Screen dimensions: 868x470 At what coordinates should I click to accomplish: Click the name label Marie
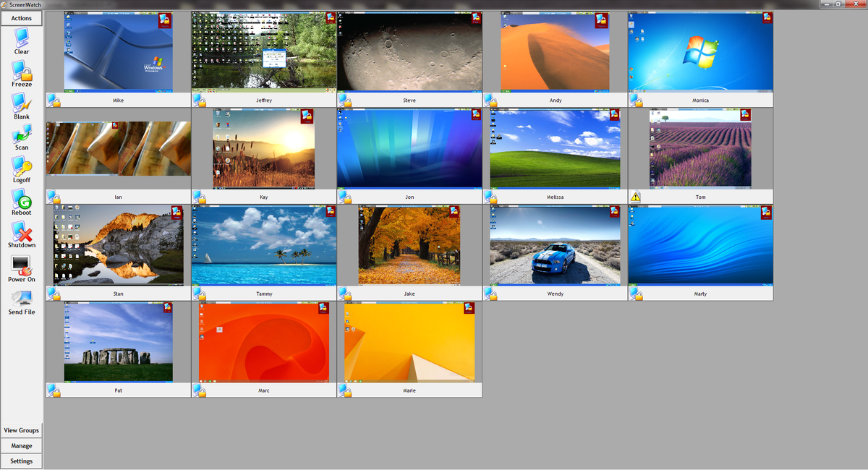point(409,390)
